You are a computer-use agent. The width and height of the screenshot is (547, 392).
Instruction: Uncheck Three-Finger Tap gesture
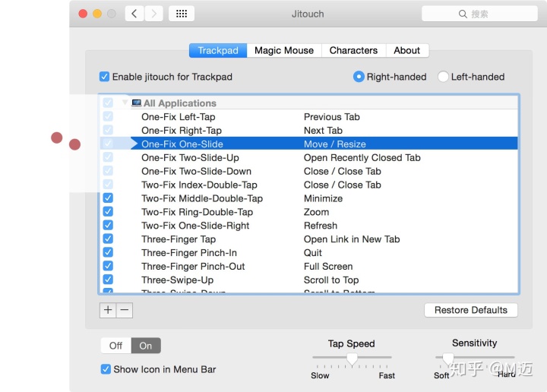(x=108, y=239)
